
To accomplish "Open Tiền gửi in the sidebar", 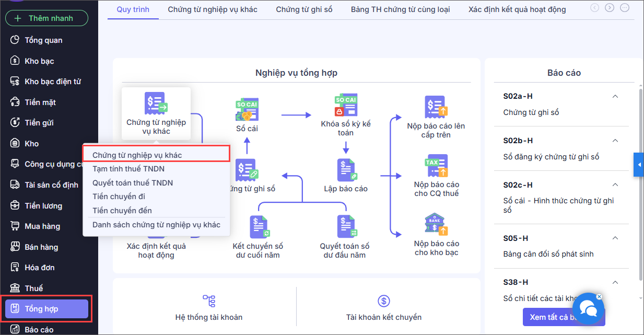I will click(x=39, y=123).
